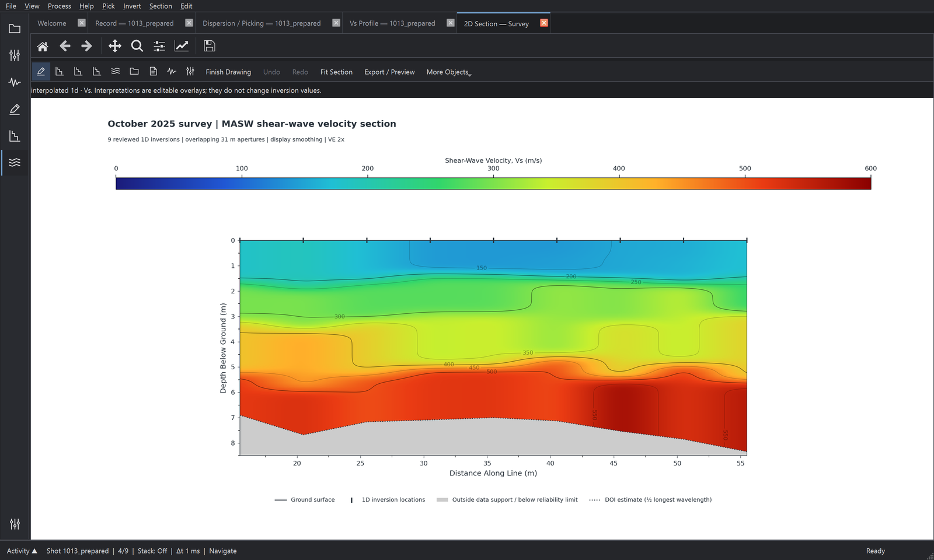934x560 pixels.
Task: Click the window resize grip beside Ready
Action: pyautogui.click(x=930, y=556)
